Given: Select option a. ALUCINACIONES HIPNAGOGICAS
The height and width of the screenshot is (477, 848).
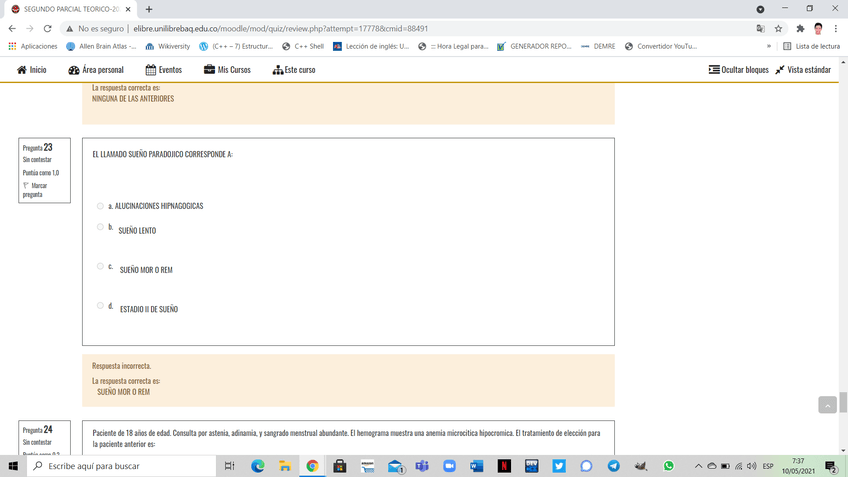Looking at the screenshot, I should tap(100, 206).
